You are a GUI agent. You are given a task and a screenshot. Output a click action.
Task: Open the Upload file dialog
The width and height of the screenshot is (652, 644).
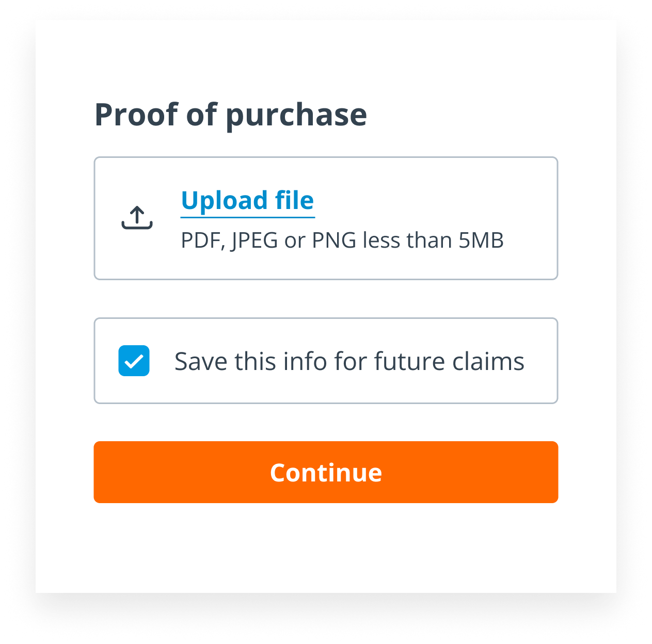(x=247, y=200)
